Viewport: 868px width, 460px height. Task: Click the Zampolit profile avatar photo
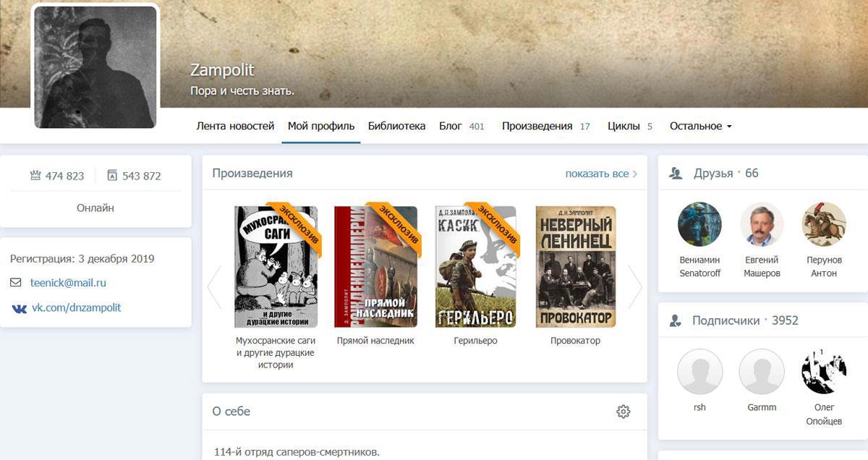(x=95, y=67)
